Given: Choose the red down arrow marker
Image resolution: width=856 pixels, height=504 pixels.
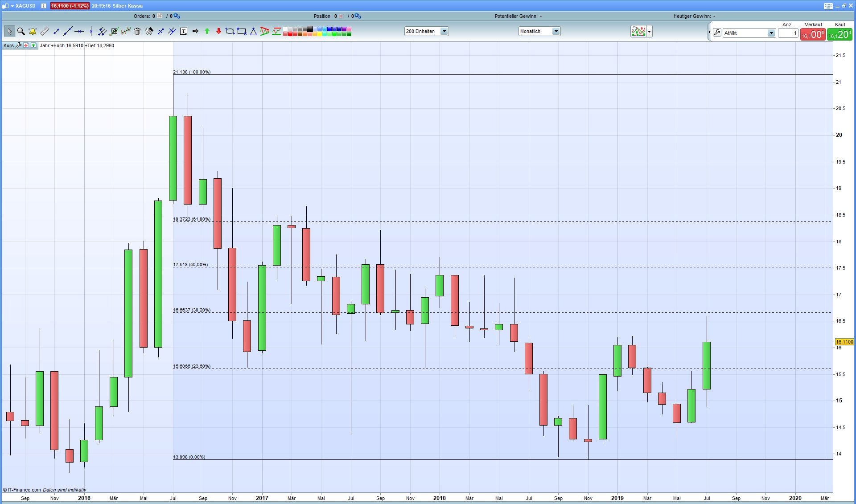Looking at the screenshot, I should [x=218, y=31].
